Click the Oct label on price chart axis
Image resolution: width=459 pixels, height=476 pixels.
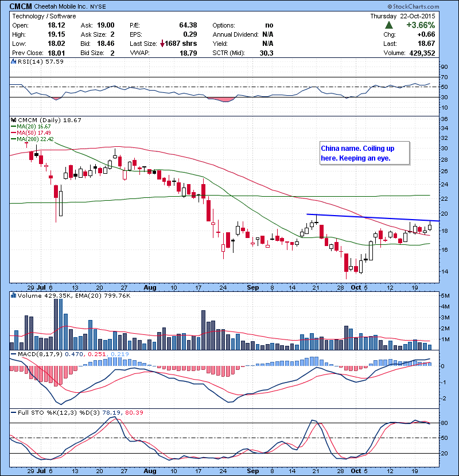[x=356, y=287]
